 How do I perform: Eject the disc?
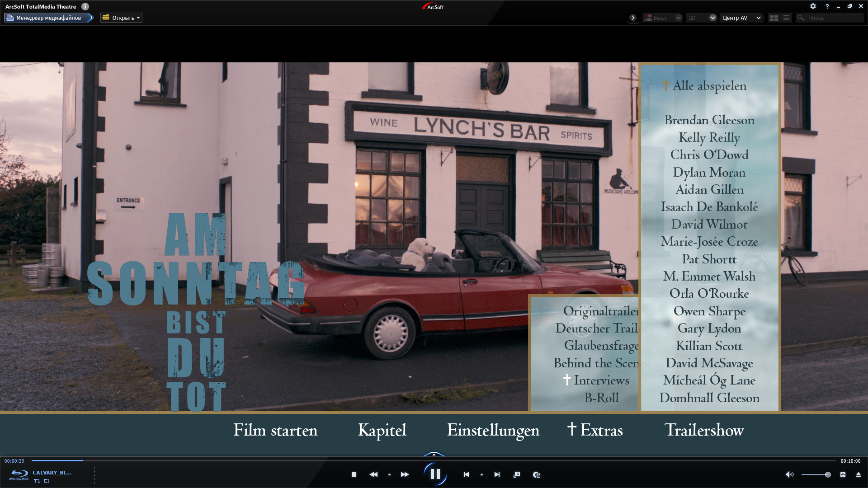pos(858,474)
